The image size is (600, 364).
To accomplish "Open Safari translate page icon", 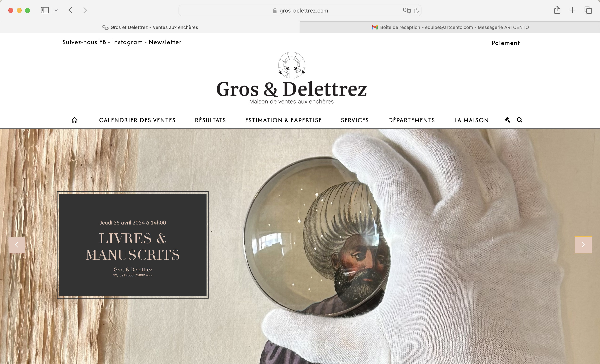I will tap(407, 10).
